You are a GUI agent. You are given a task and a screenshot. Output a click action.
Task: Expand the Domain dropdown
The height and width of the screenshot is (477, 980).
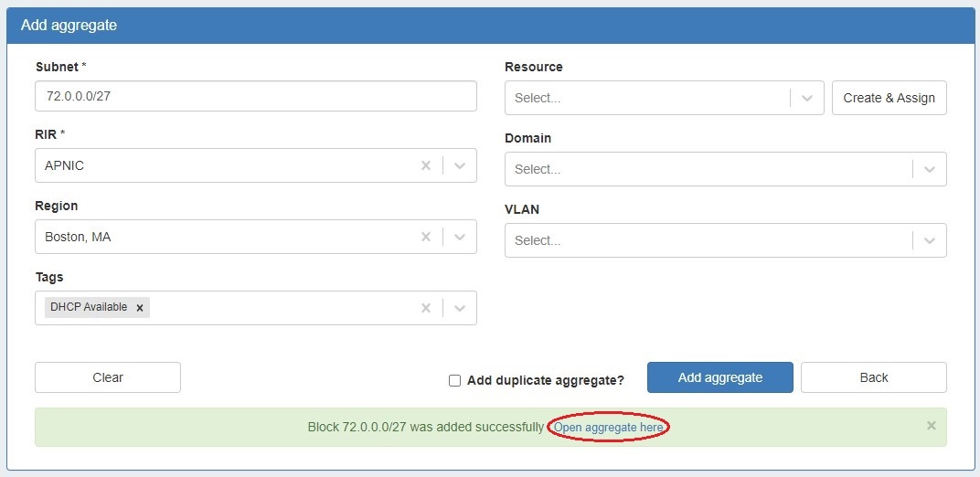pos(929,169)
